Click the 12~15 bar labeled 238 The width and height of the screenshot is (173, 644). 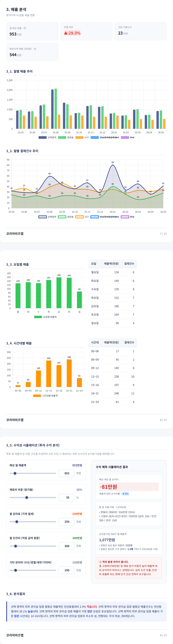(x=49, y=374)
